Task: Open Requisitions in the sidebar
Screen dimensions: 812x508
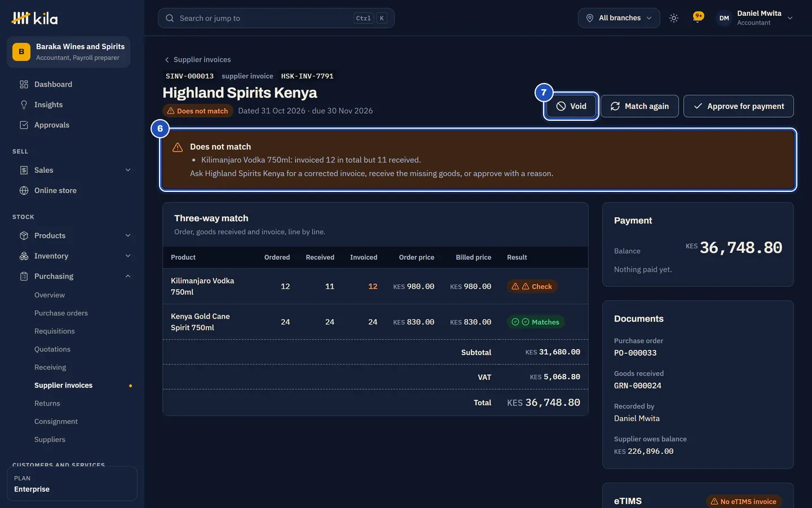Action: tap(55, 331)
